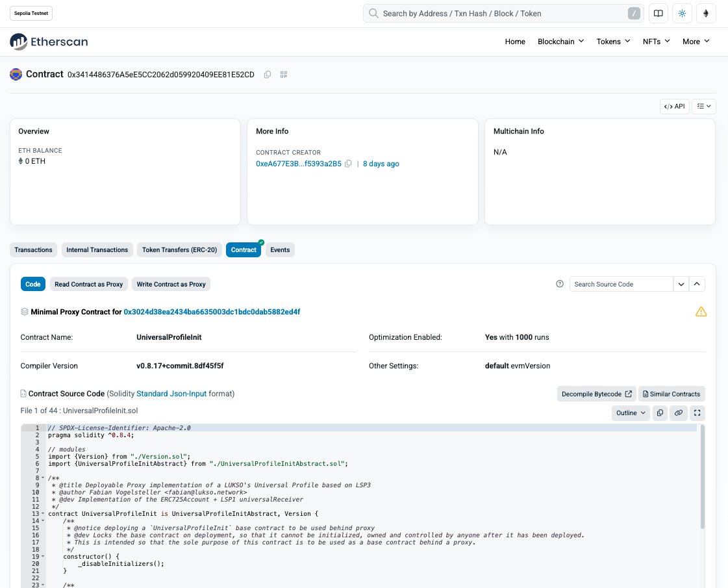The height and width of the screenshot is (588, 728).
Task: Toggle the light/dark theme icon
Action: click(x=682, y=14)
